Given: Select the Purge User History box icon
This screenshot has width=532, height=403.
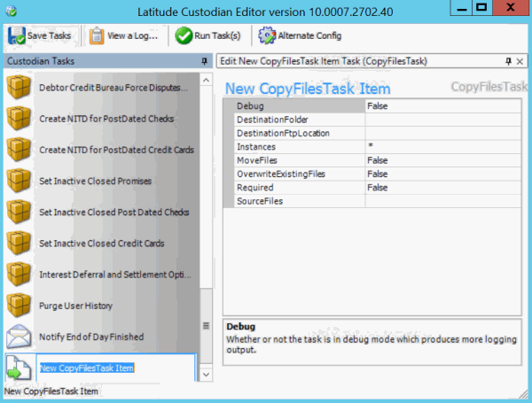Looking at the screenshot, I should point(19,306).
